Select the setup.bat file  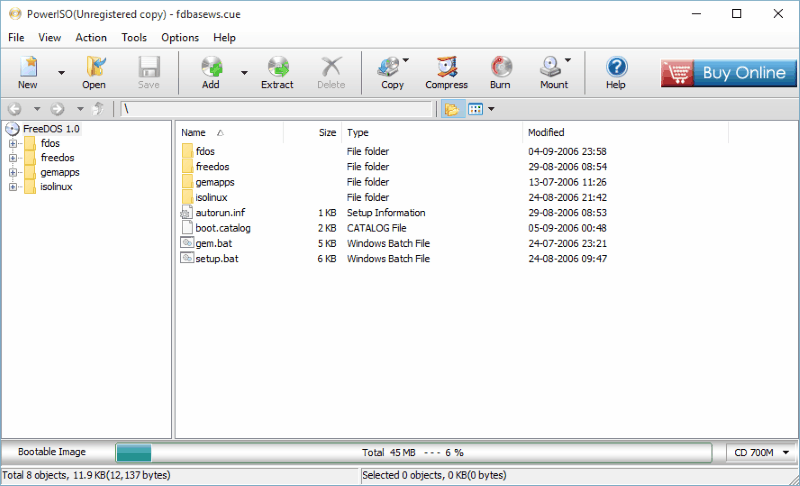point(217,259)
